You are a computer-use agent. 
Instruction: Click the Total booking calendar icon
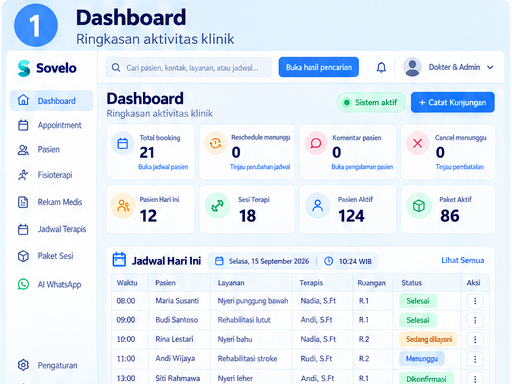coord(123,143)
